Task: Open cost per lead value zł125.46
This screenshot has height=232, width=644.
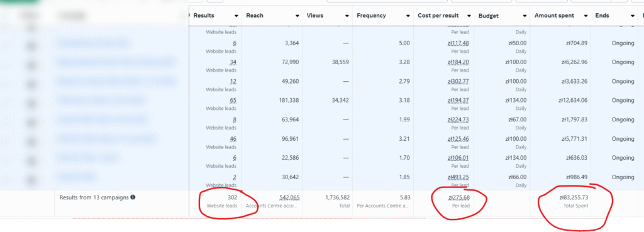Action: tap(458, 139)
